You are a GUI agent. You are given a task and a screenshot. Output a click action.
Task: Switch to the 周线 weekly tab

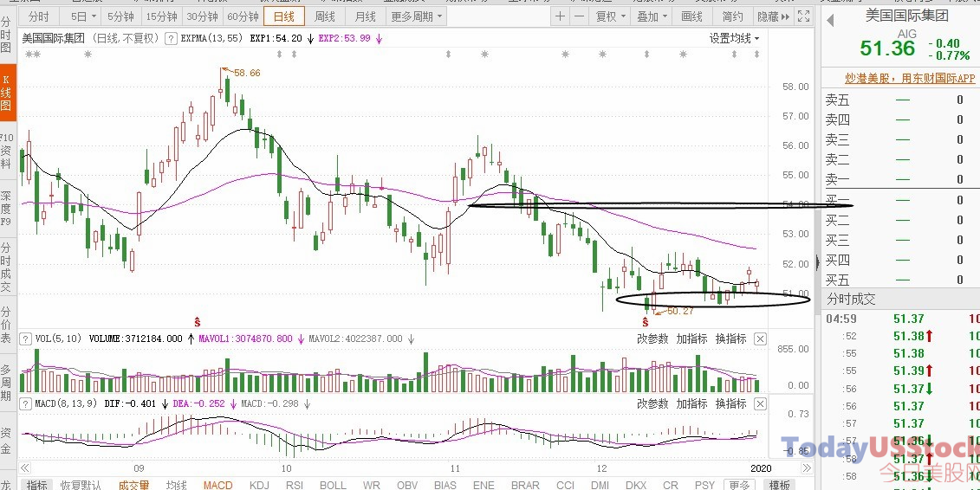tap(324, 16)
